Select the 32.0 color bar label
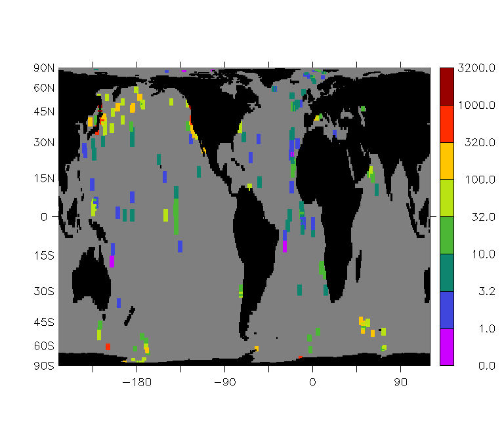Screen dimensions: 504x434 (x=482, y=217)
